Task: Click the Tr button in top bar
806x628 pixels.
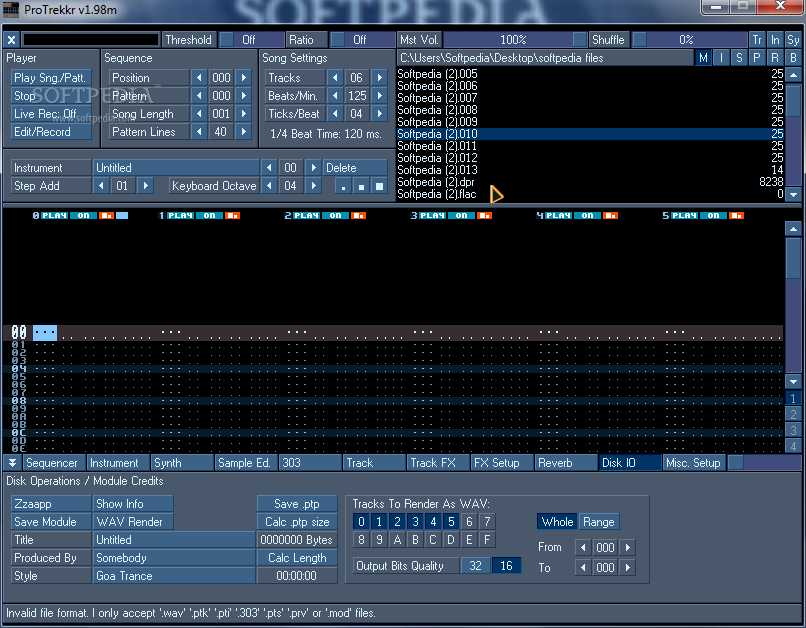Action: [x=757, y=40]
